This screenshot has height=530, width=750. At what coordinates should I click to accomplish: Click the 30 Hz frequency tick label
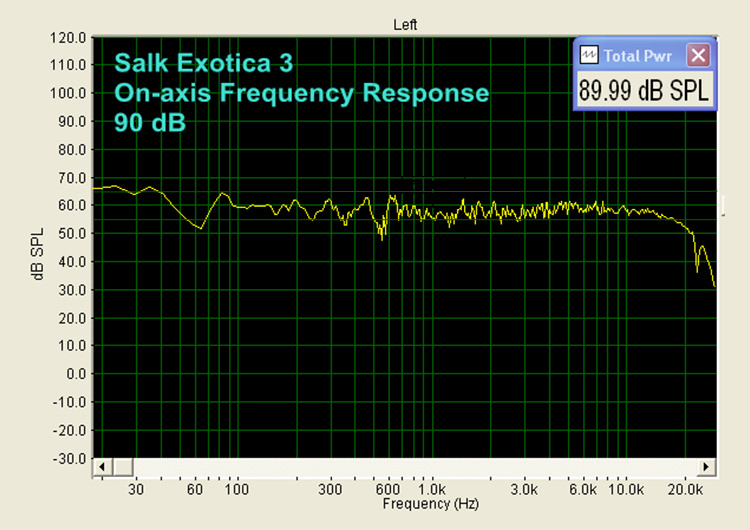(136, 489)
